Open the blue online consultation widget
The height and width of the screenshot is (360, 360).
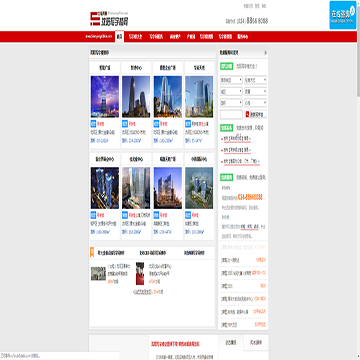[x=343, y=15]
